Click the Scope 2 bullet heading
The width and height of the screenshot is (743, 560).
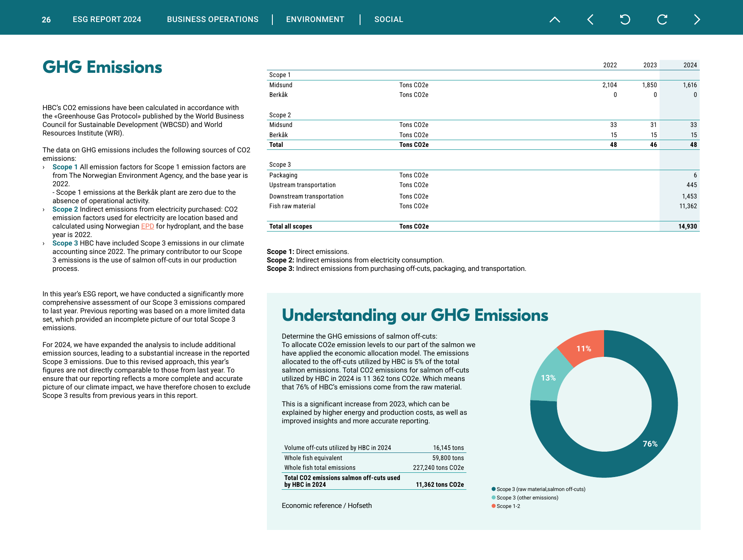65,210
